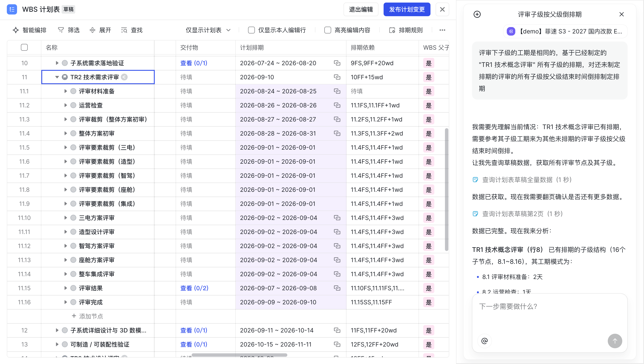Start a new chat with the plus icon
Image resolution: width=644 pixels, height=364 pixels.
[x=477, y=14]
